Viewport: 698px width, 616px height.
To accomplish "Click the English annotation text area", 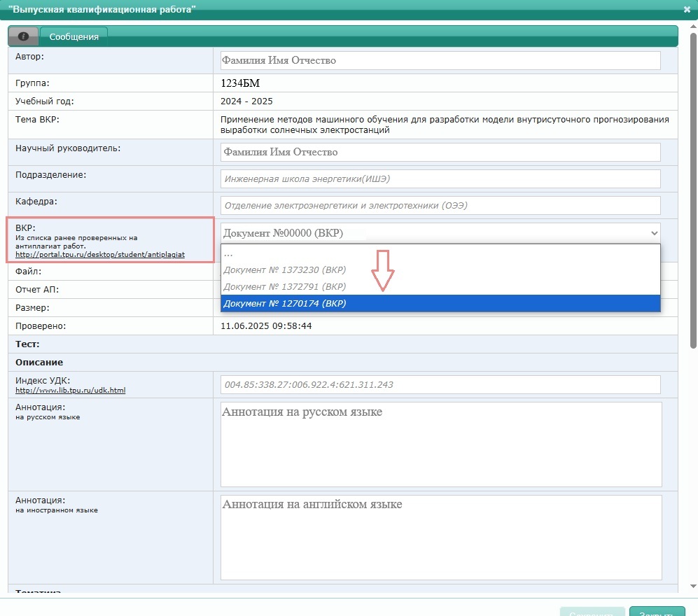I will tap(441, 538).
